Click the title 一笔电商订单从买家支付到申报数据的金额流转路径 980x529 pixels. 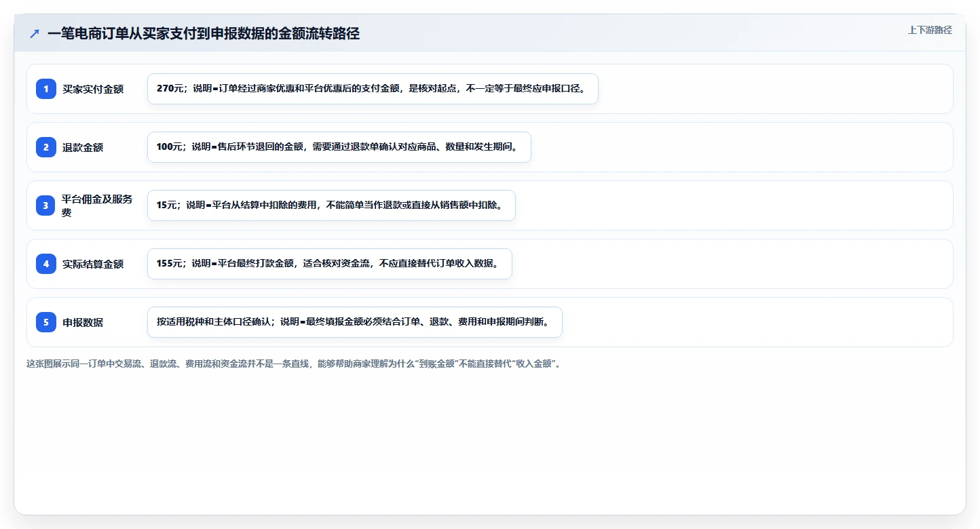204,34
